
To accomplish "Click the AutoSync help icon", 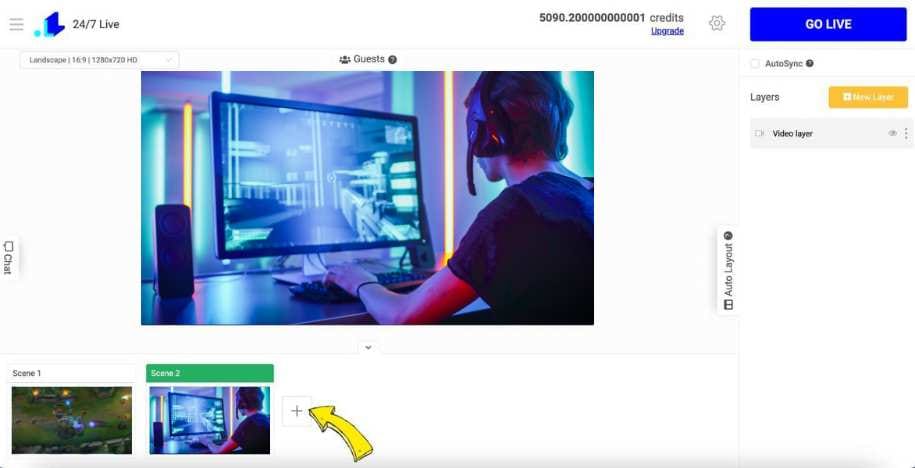I will coord(810,64).
